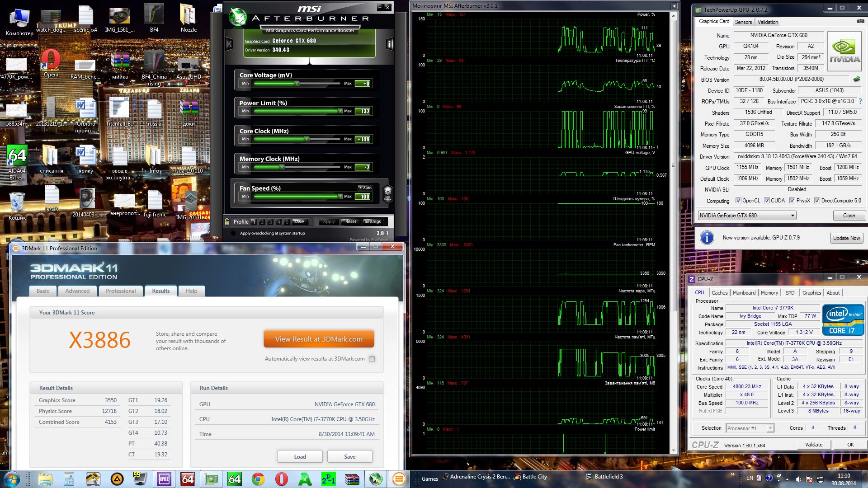Screen dimensions: 868x488
Task: Click the Bus Interface question mark icon
Action: coord(860,101)
